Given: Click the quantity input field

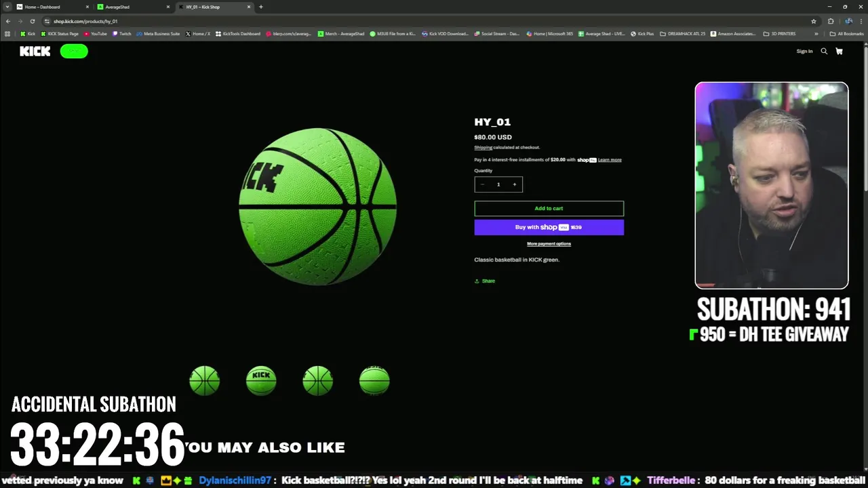Looking at the screenshot, I should (x=498, y=184).
